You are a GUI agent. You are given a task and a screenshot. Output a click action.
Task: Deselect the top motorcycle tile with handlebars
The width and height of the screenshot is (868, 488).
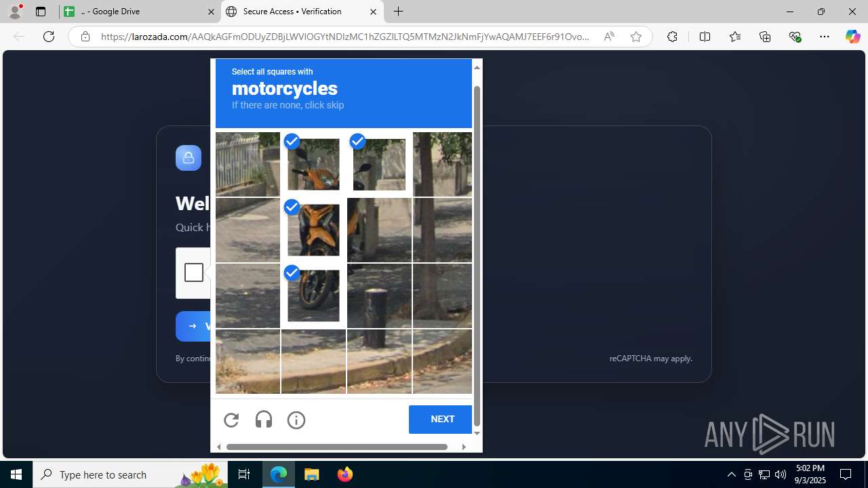pos(313,164)
